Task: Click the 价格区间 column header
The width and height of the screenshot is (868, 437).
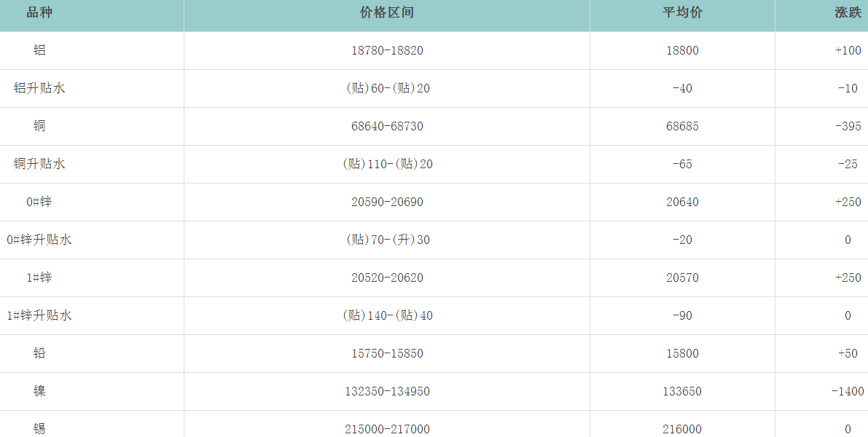Action: coord(387,13)
